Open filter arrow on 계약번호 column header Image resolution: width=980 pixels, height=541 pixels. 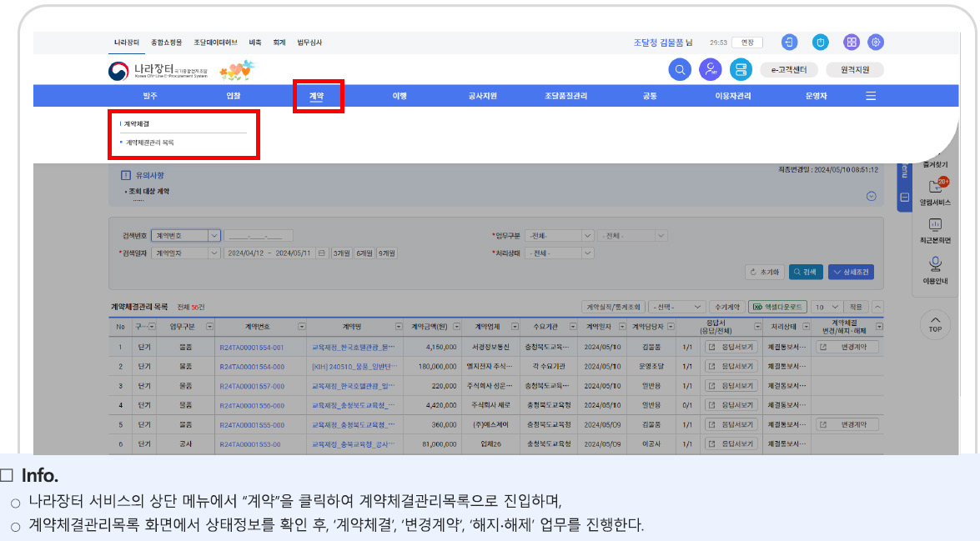pyautogui.click(x=302, y=327)
